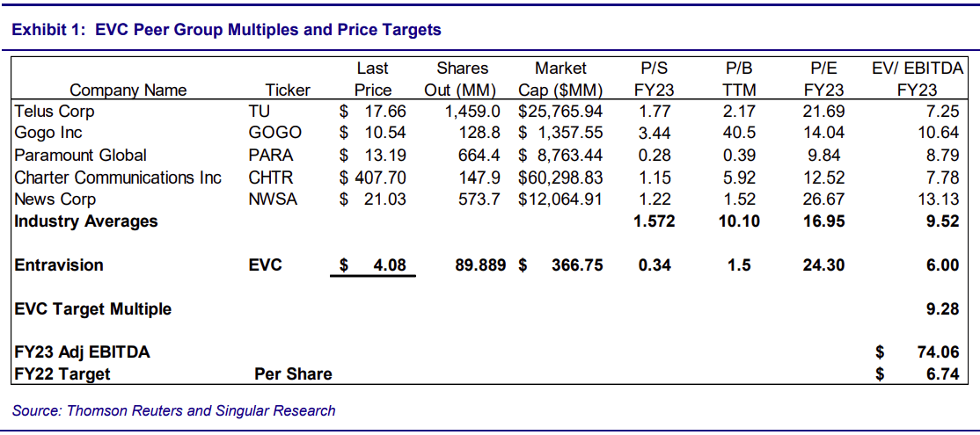Select Paramount Global company name
The width and height of the screenshot is (980, 435).
pyautogui.click(x=81, y=156)
